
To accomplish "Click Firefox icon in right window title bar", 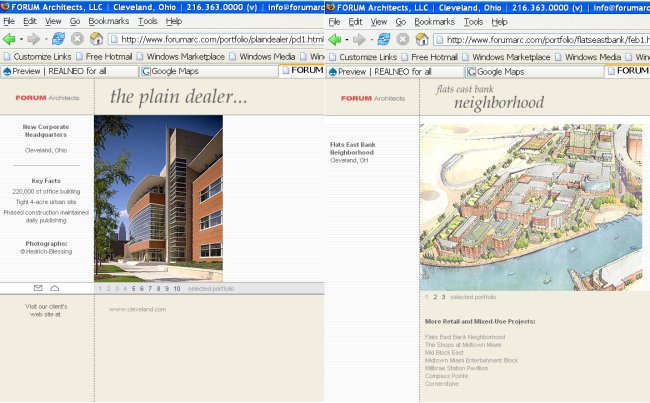I will 331,7.
